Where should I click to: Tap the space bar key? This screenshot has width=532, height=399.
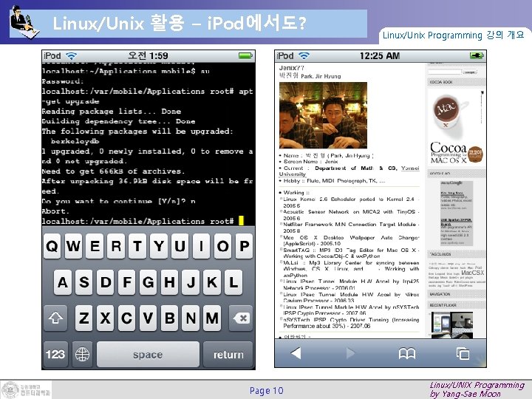148,354
